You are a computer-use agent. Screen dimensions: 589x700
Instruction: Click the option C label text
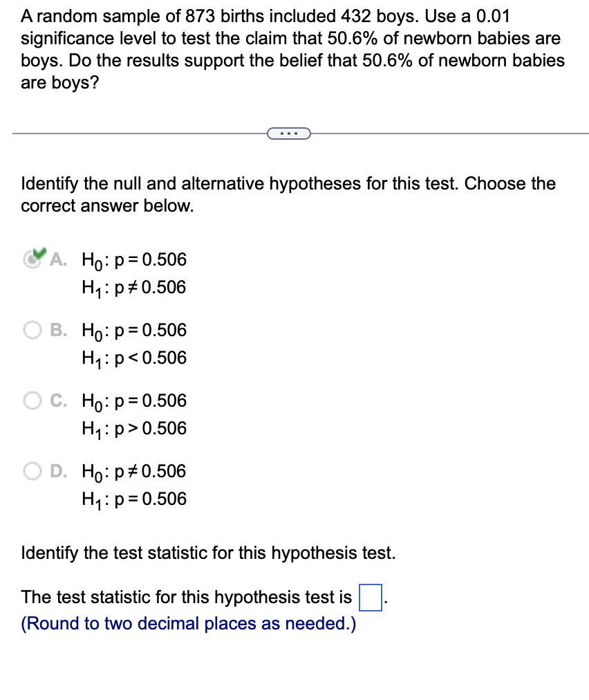(57, 401)
